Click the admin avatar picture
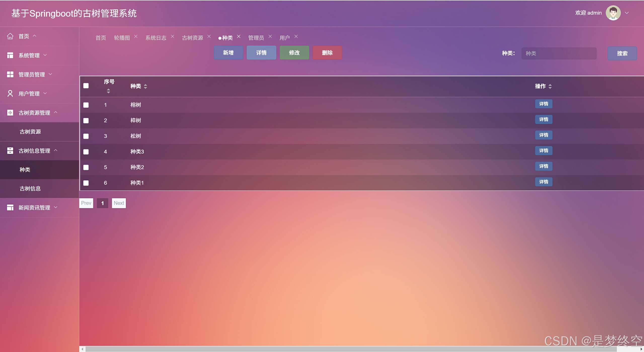Viewport: 644px width, 352px height. pyautogui.click(x=613, y=13)
